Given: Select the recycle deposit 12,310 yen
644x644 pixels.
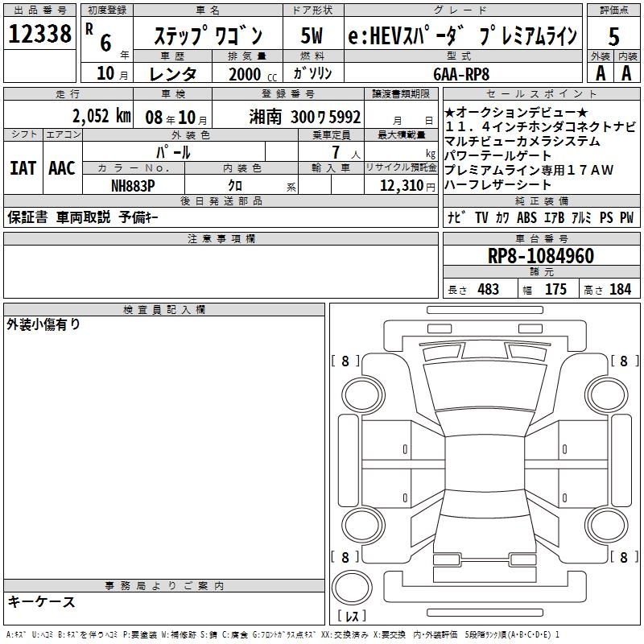Looking at the screenshot, I should point(407,186).
